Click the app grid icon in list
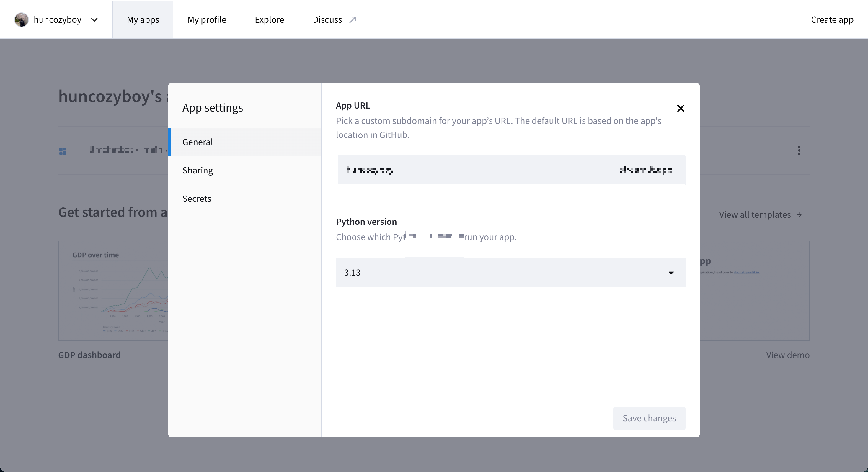The height and width of the screenshot is (472, 868). coord(63,151)
